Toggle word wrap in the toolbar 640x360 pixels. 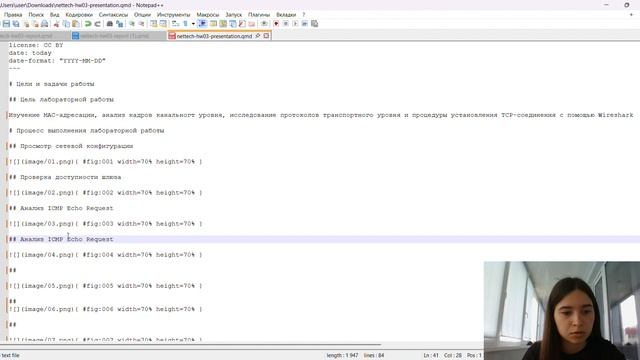tap(175, 24)
